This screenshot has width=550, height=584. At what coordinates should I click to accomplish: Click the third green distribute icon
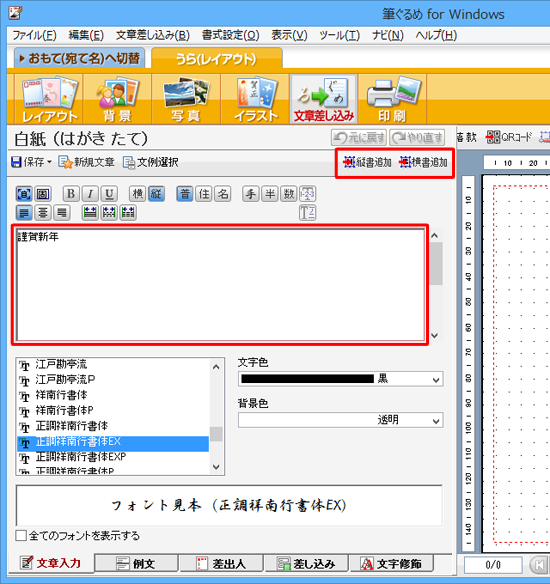pyautogui.click(x=128, y=213)
